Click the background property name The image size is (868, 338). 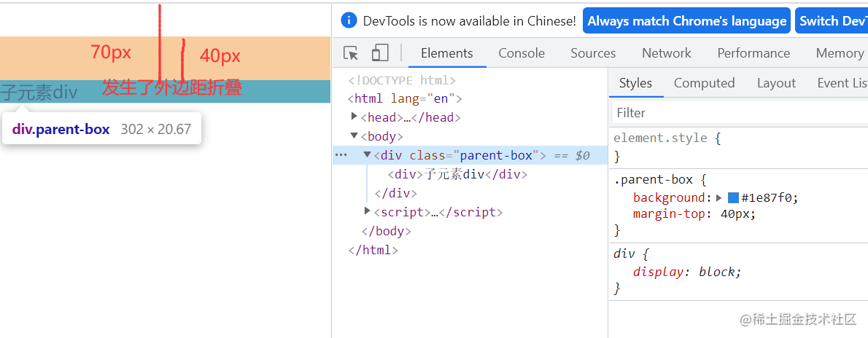coord(670,198)
